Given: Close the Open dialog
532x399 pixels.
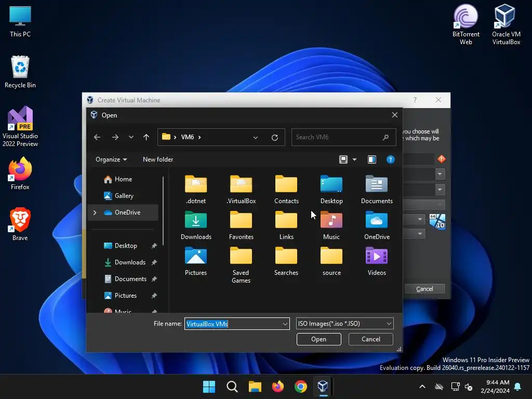Looking at the screenshot, I should tap(395, 115).
